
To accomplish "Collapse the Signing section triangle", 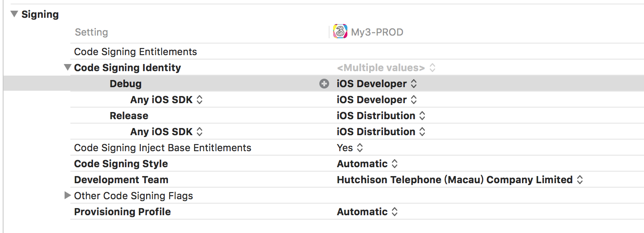I will [14, 14].
